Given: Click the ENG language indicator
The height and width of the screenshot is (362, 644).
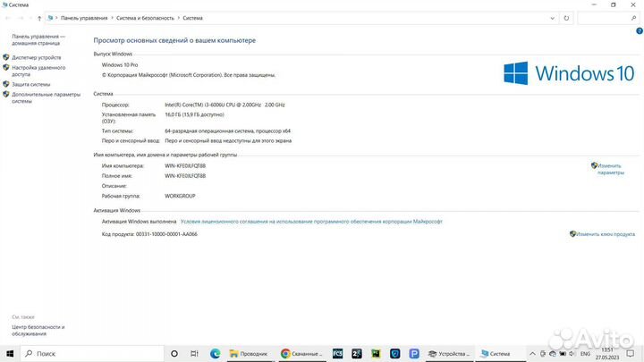Looking at the screenshot, I should (x=585, y=353).
